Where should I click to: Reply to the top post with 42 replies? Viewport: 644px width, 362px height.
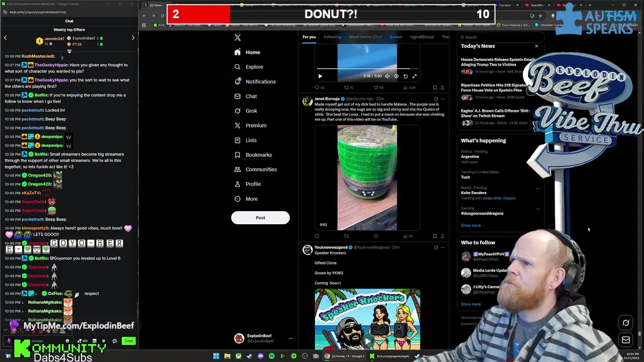(319, 87)
